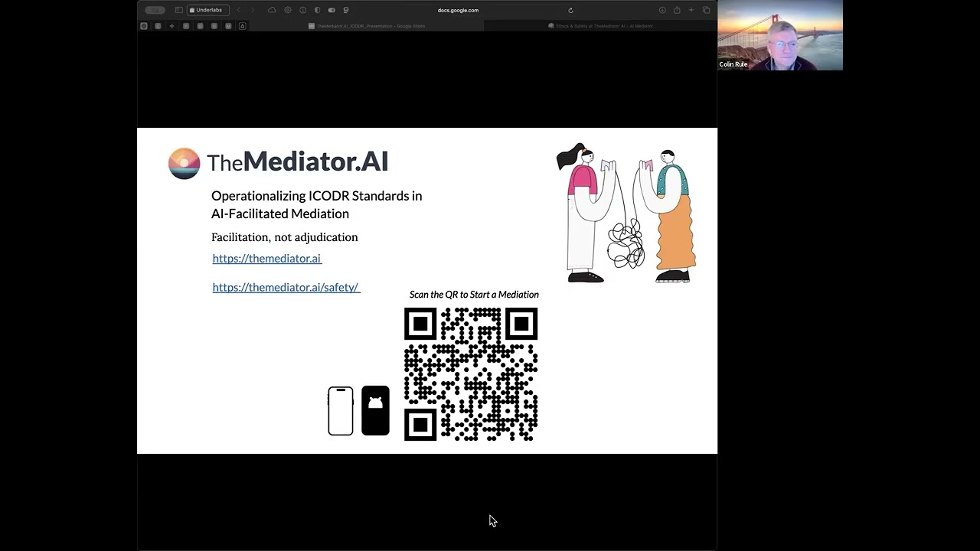The image size is (980, 551).
Task: Click the iCloud tabs cloud icon
Action: (272, 10)
